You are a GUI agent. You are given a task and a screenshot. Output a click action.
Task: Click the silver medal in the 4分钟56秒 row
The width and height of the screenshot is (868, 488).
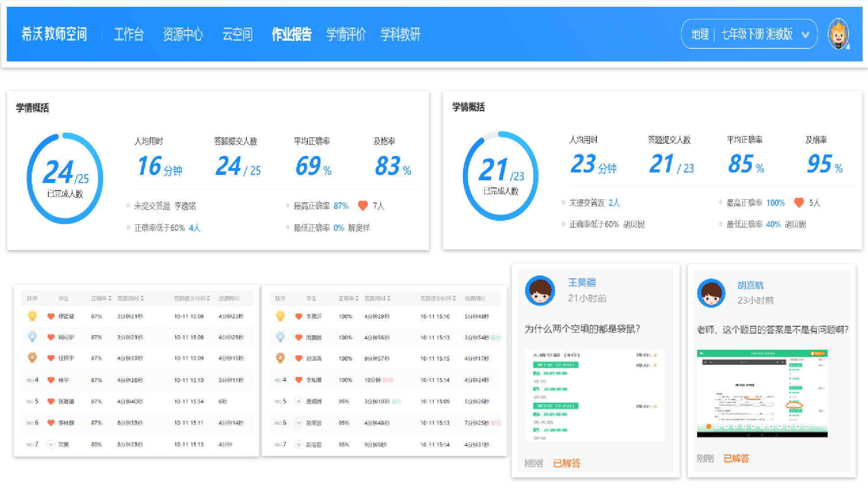coord(280,337)
